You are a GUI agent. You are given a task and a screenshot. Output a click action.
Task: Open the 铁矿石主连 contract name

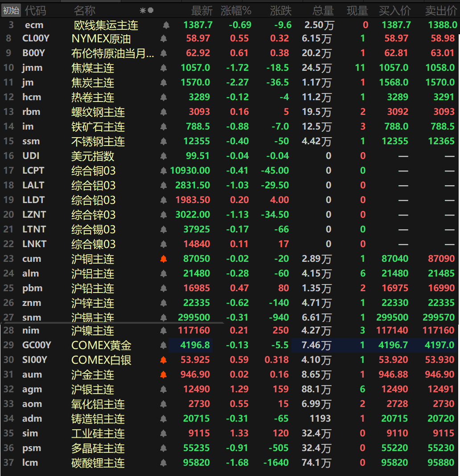click(x=98, y=127)
